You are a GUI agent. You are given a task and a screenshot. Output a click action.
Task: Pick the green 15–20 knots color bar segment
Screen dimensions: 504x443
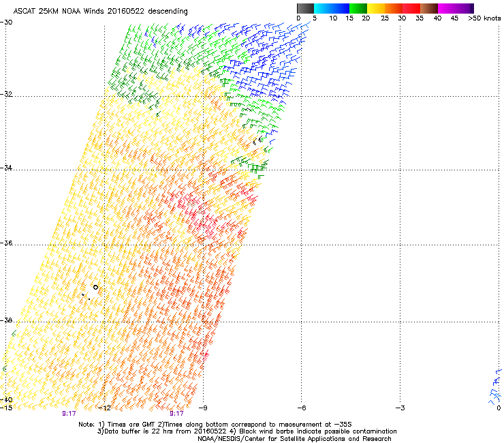coord(358,8)
